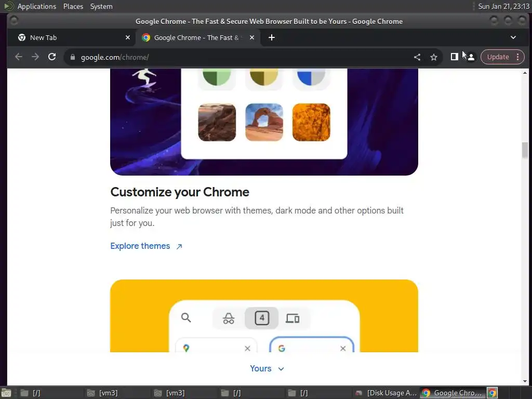Click the scrollbar down arrow

pos(525,381)
